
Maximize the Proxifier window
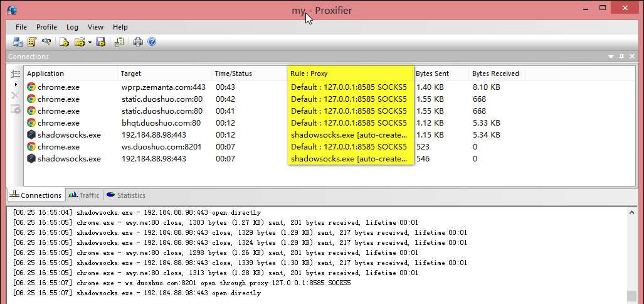603,8
